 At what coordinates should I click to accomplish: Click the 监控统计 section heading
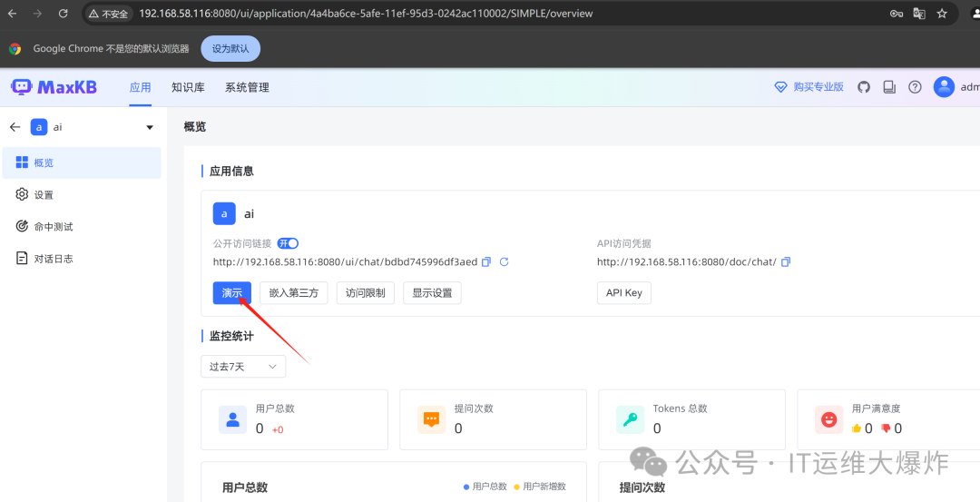tap(232, 337)
